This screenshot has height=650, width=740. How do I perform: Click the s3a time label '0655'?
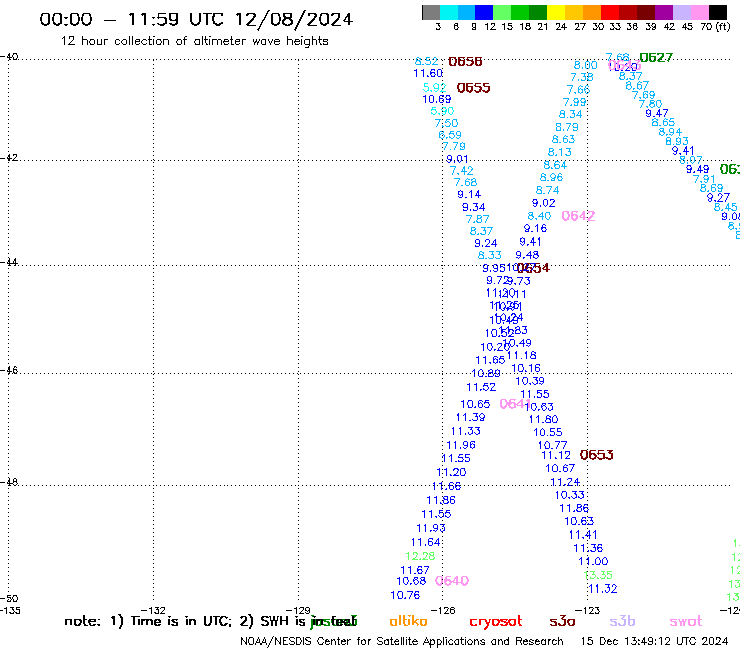(x=473, y=88)
